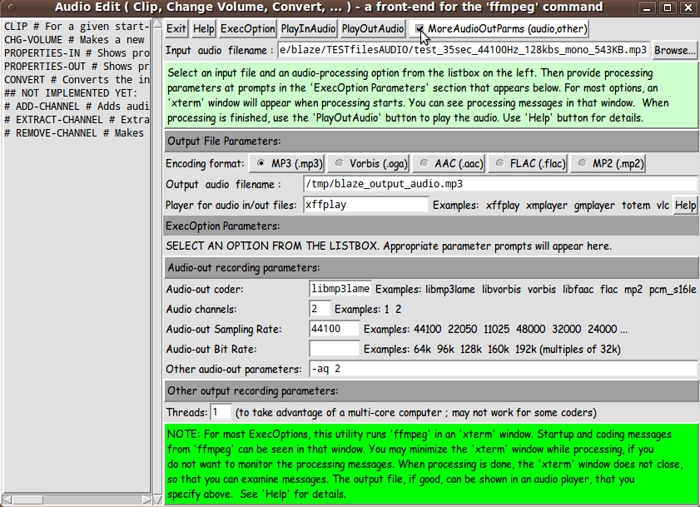Select '# REMOVE-CHANNEL' listbox row
Screen dimensions: 700x507
click(77, 133)
